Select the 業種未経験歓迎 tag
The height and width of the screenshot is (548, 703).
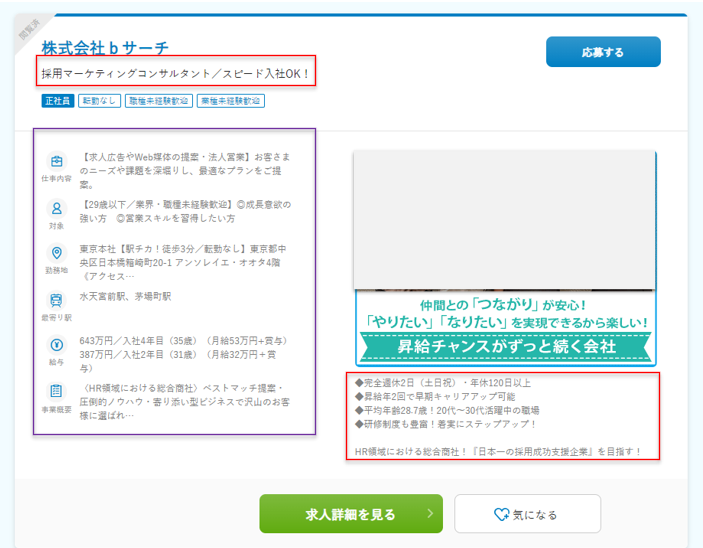[x=231, y=101]
